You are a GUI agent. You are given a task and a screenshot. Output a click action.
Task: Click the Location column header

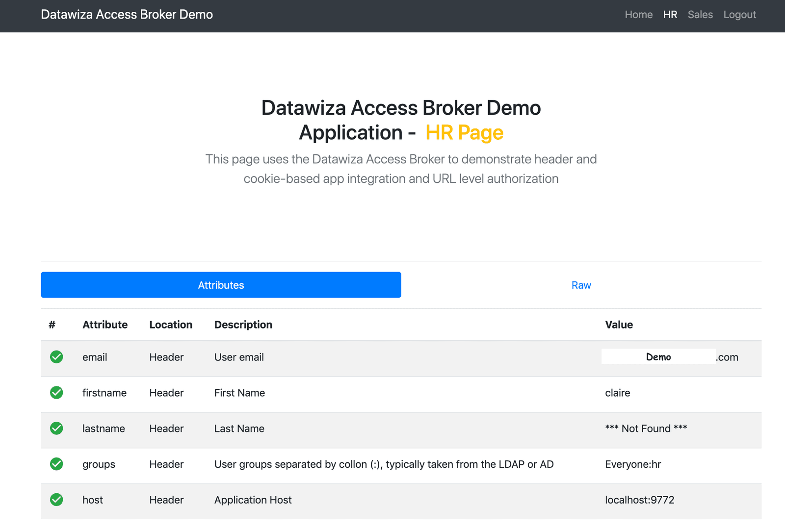[x=171, y=325]
